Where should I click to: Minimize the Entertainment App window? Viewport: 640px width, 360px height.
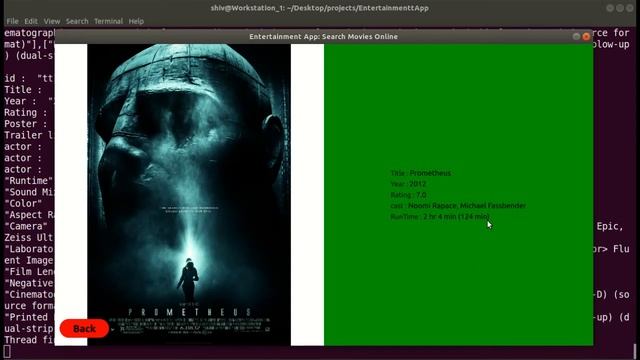[576, 36]
